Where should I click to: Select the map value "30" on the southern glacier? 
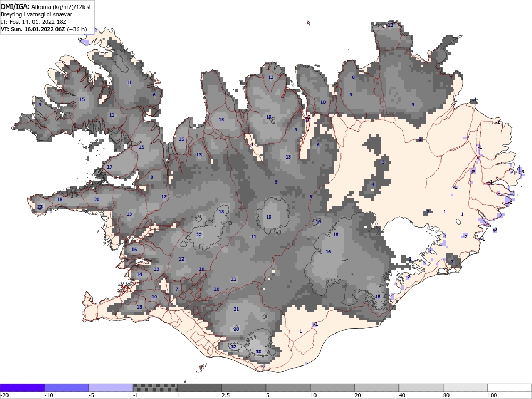coord(259,352)
